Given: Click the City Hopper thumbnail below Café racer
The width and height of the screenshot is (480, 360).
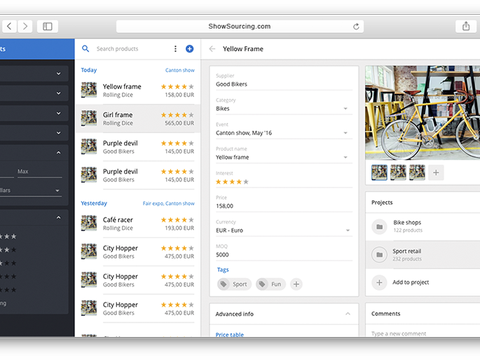Looking at the screenshot, I should click(x=89, y=252).
